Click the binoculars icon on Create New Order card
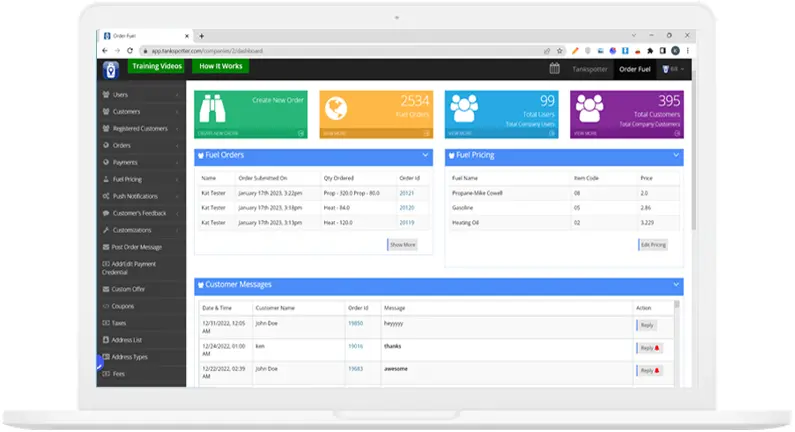 coord(212,109)
